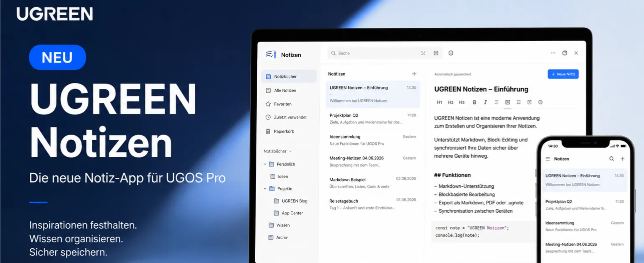Image resolution: width=644 pixels, height=263 pixels.
Task: Apply H3 heading format
Action: click(462, 102)
